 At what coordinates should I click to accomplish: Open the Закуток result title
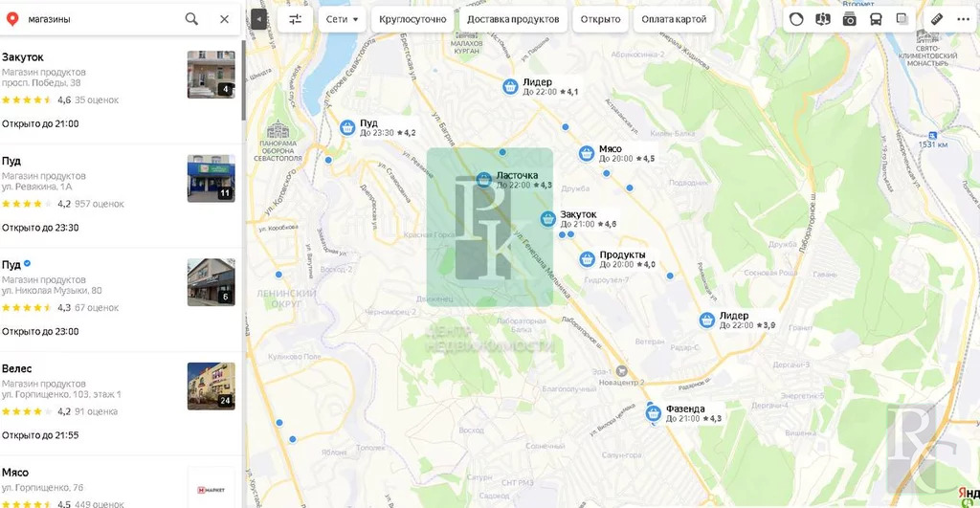click(x=23, y=56)
